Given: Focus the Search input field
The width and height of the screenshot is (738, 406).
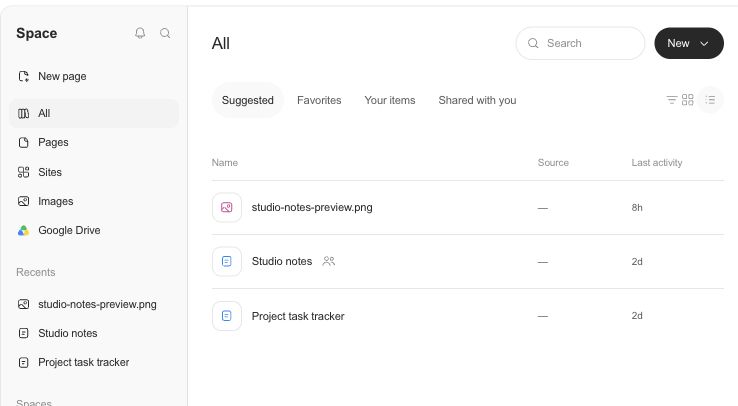Looking at the screenshot, I should 580,43.
